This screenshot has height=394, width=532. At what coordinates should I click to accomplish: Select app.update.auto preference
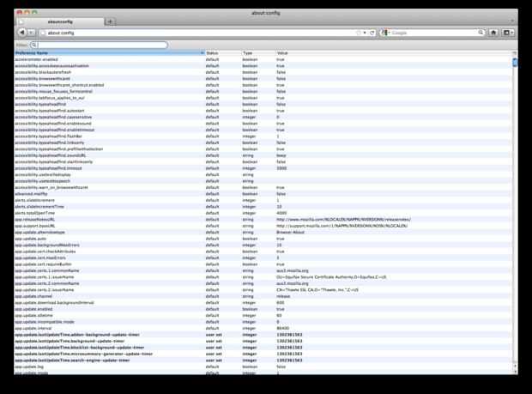(x=263, y=239)
